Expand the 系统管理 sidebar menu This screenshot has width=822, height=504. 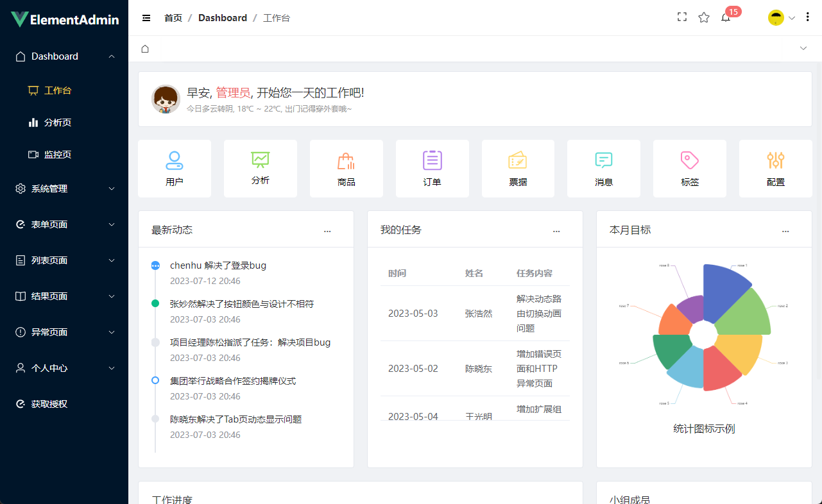[x=64, y=189]
